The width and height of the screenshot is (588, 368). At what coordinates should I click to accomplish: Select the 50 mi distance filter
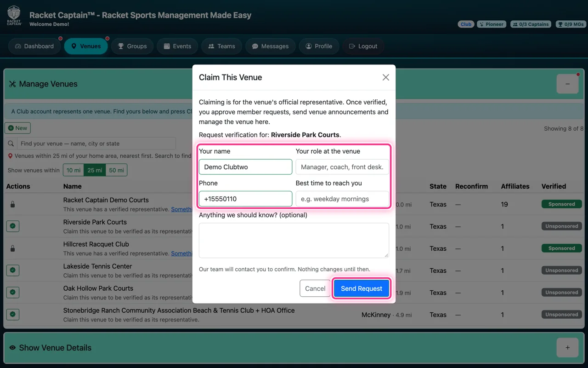[x=116, y=170]
